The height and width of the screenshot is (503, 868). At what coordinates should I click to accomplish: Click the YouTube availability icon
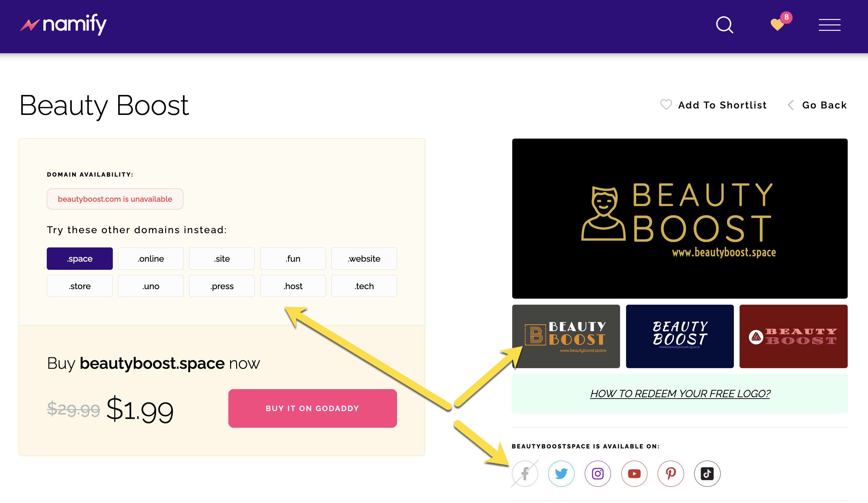[x=634, y=474]
